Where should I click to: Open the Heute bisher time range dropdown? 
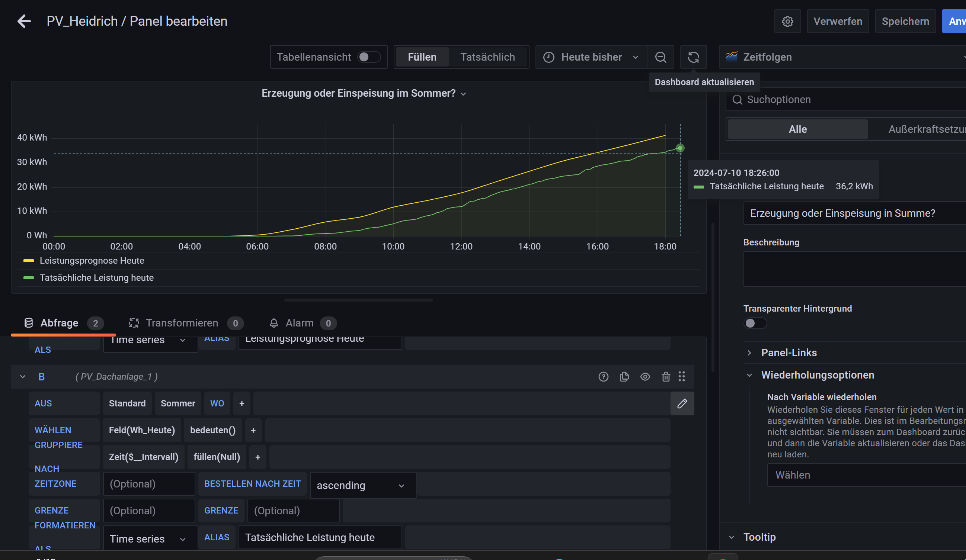pyautogui.click(x=591, y=57)
